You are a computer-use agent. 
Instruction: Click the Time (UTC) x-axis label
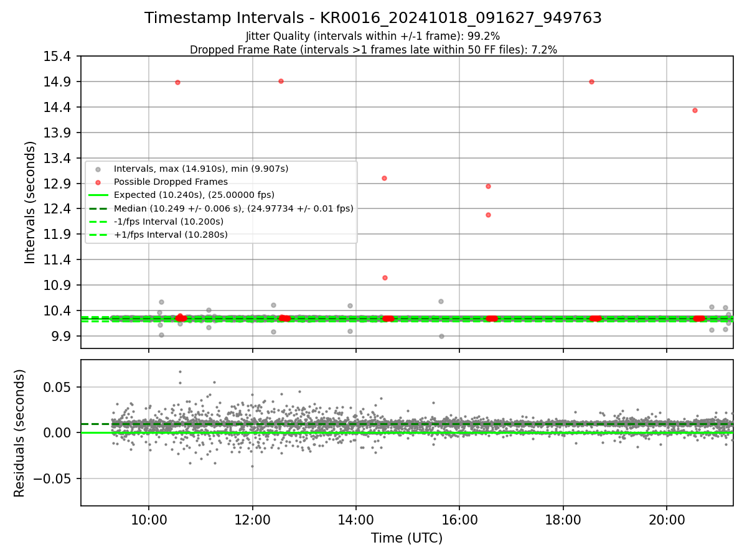click(x=406, y=538)
